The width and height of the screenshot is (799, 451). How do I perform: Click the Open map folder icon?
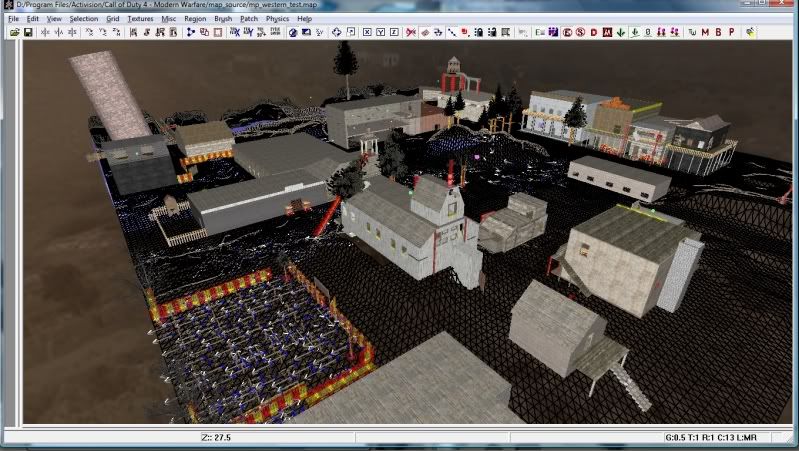tap(14, 32)
